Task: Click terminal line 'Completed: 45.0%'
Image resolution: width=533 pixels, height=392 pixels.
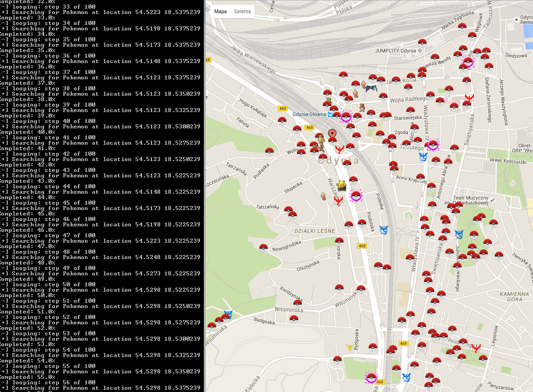Action: (x=28, y=214)
